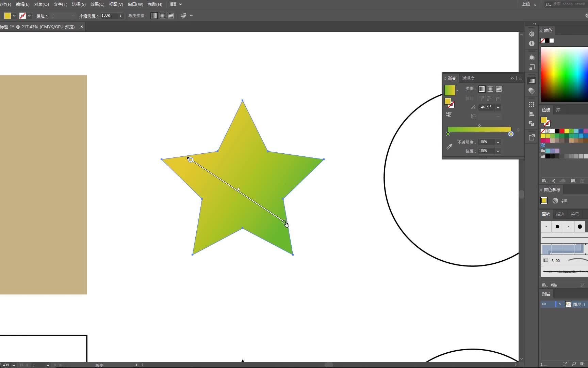Open the gradient angle dropdown
The height and width of the screenshot is (368, 588).
point(498,107)
